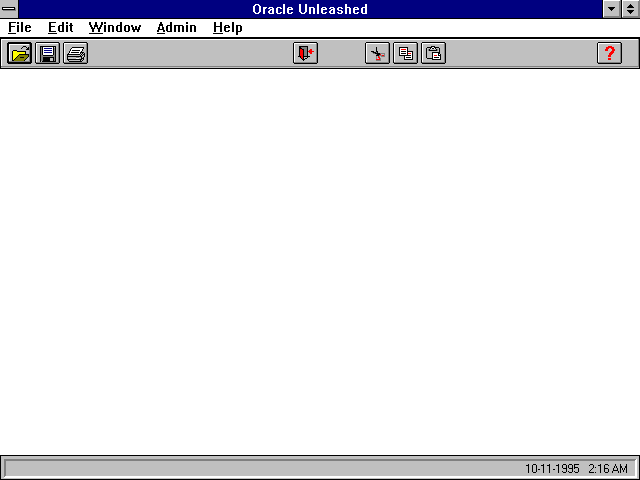
Task: Click the Exit door icon
Action: tap(305, 54)
